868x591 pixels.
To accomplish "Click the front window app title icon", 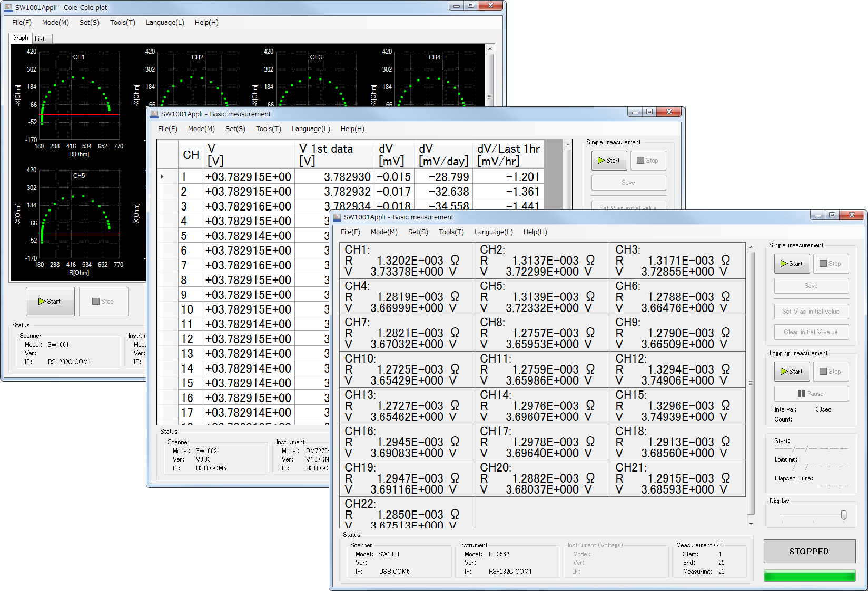I will pyautogui.click(x=337, y=217).
